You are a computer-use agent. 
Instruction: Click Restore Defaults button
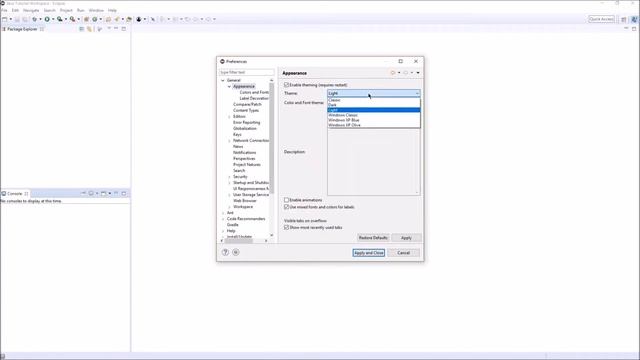pyautogui.click(x=373, y=238)
